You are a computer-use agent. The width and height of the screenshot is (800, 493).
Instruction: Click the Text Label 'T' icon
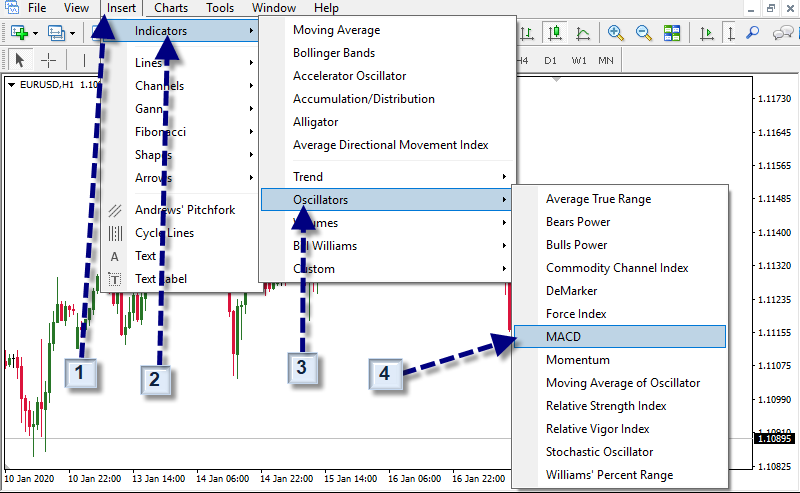click(x=115, y=279)
